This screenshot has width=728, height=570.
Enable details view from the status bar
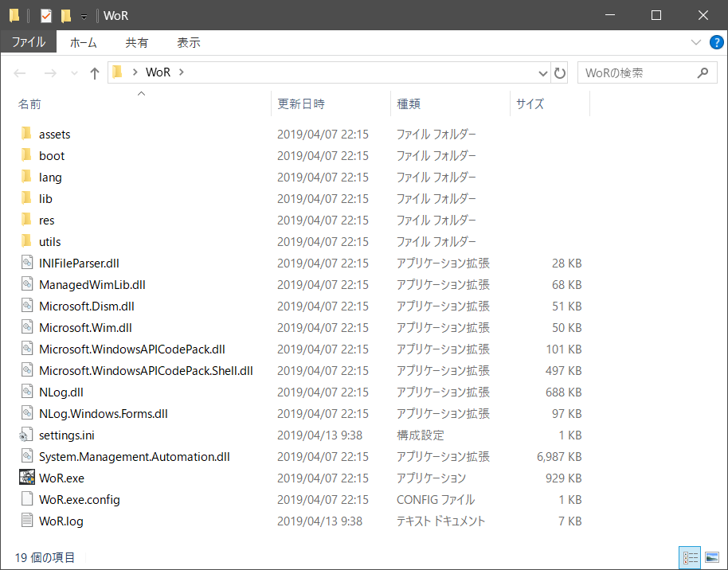pyautogui.click(x=691, y=557)
